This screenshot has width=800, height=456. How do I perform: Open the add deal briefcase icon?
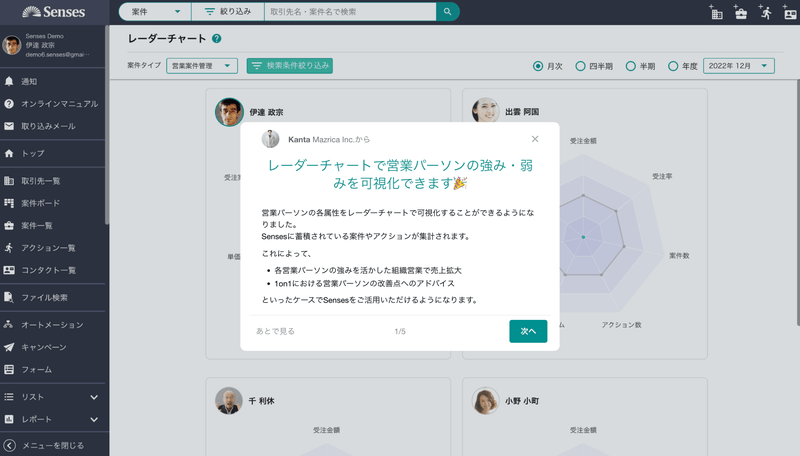[740, 12]
